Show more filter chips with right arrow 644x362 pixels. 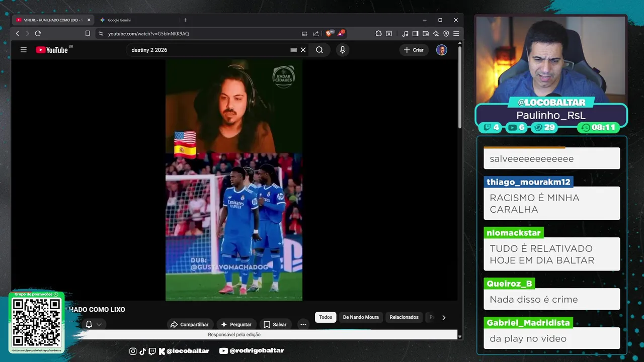click(443, 317)
